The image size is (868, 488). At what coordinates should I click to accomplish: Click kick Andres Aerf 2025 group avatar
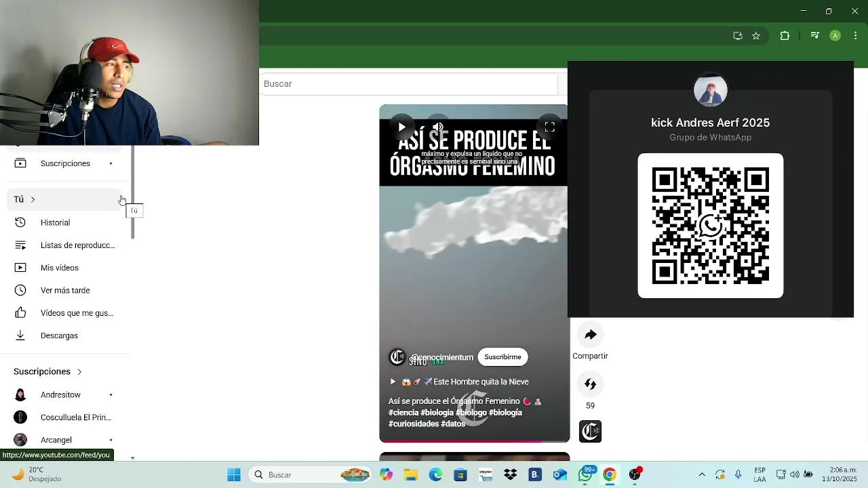pyautogui.click(x=711, y=91)
